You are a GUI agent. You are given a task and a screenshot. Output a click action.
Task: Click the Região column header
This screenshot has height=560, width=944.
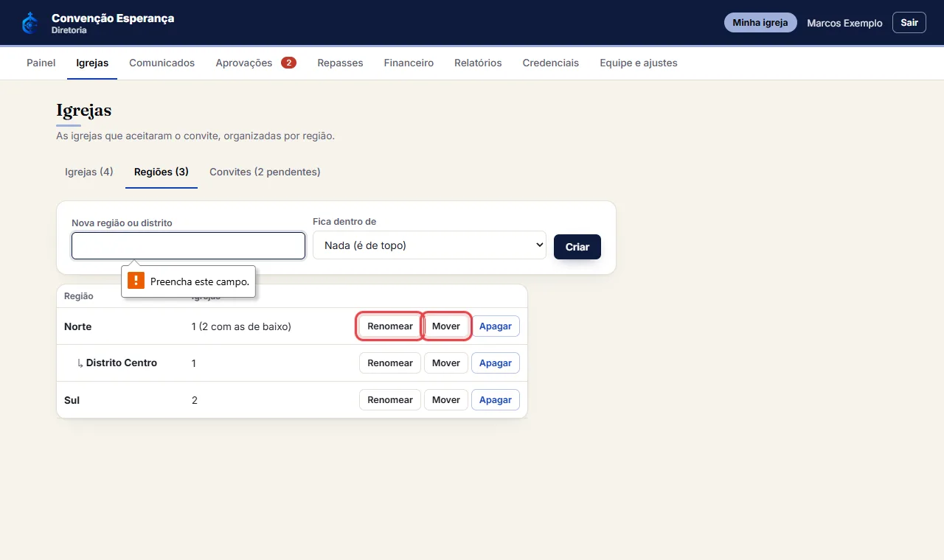pos(79,296)
